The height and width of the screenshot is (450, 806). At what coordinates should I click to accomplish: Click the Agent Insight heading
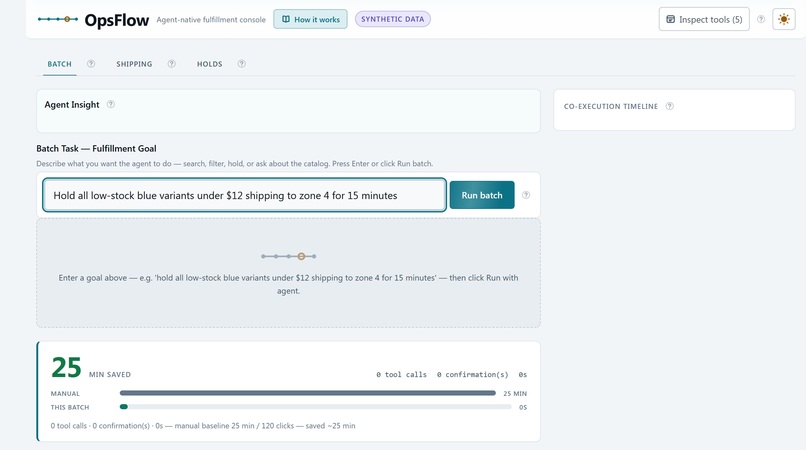point(72,104)
